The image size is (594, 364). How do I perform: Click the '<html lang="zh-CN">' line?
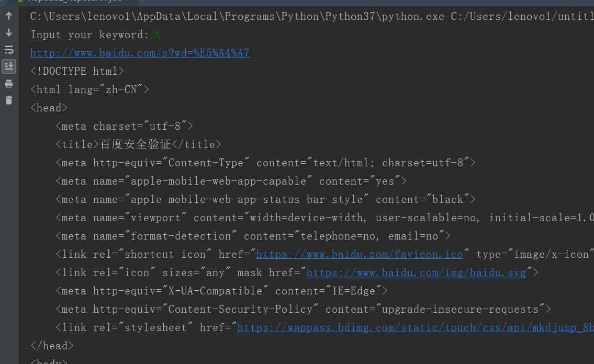pyautogui.click(x=90, y=89)
